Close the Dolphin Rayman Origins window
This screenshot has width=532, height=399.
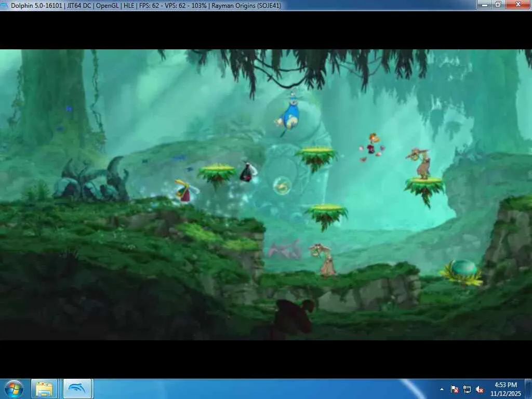tap(518, 4)
